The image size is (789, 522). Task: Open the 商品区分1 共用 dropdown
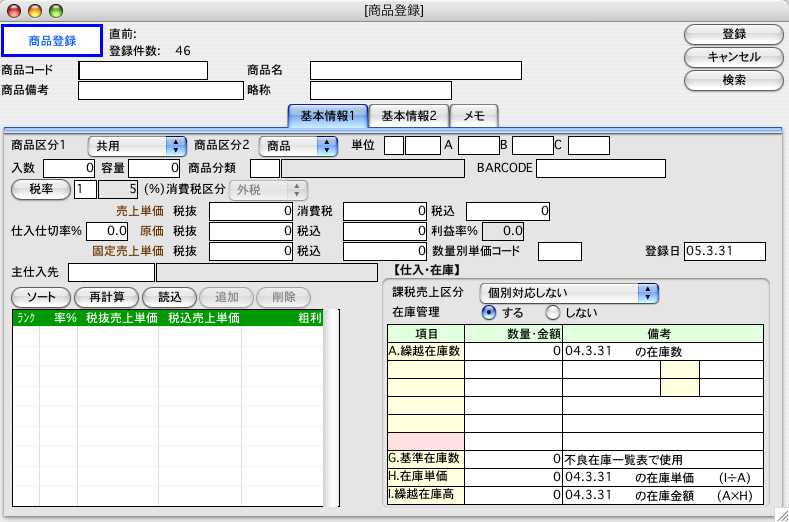(x=137, y=146)
